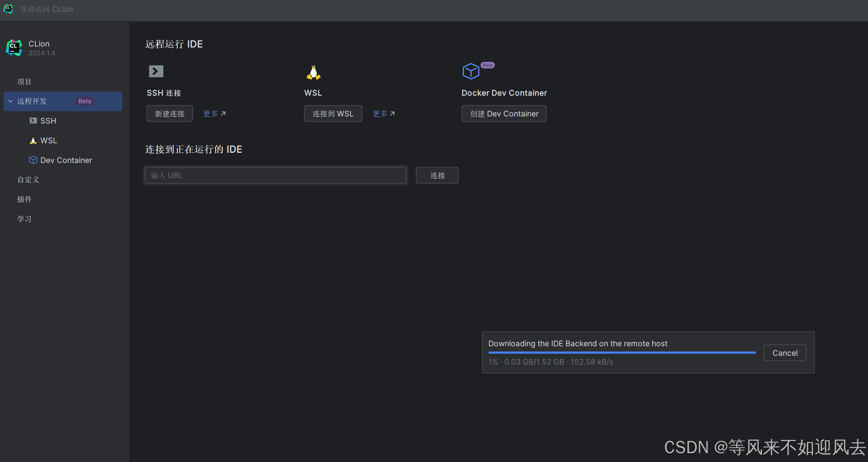Click the Beta badge on 远程开发 row
Image resolution: width=868 pixels, height=462 pixels.
click(x=85, y=101)
